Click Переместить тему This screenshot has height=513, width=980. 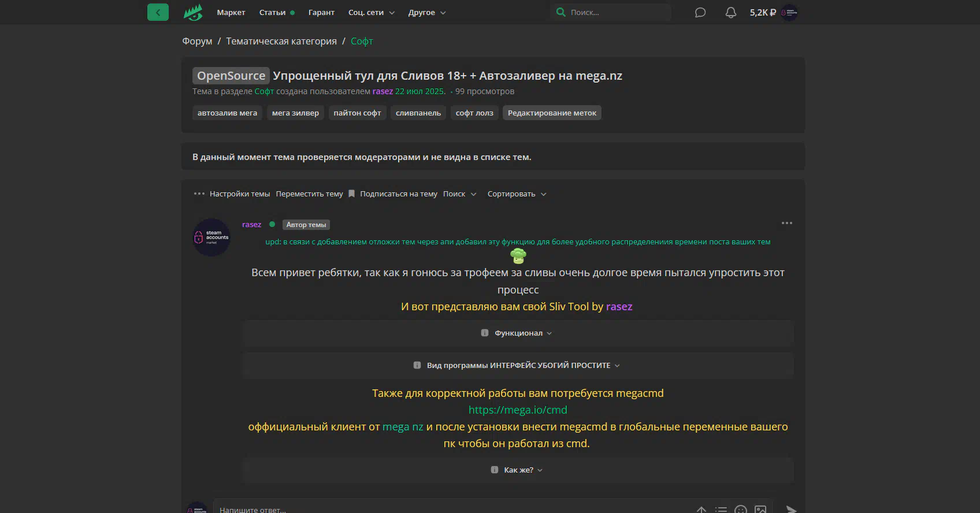pos(309,194)
